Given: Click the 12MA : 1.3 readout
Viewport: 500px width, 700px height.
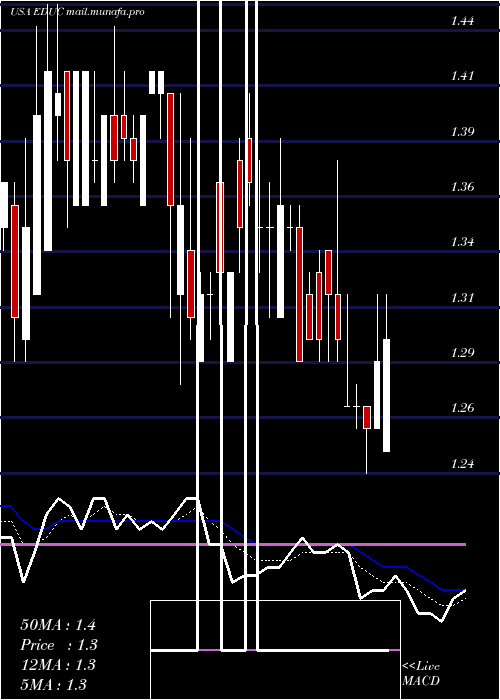Looking at the screenshot, I should point(58,665).
